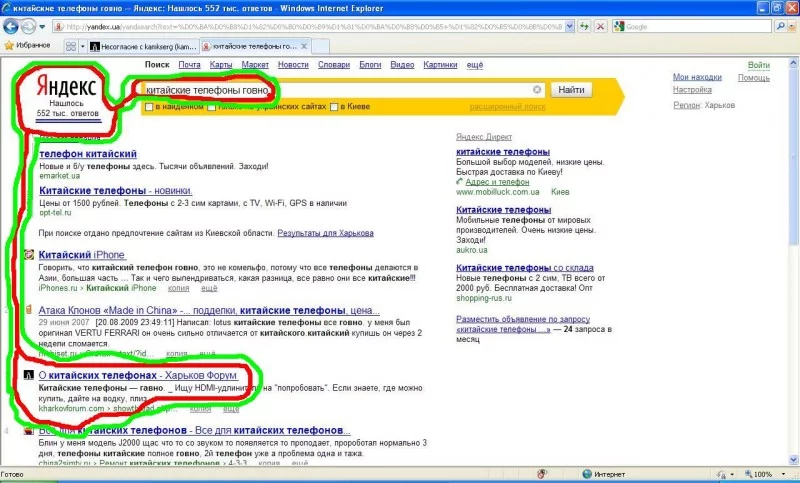Click the Найти search button
The image size is (800, 483).
(x=571, y=90)
